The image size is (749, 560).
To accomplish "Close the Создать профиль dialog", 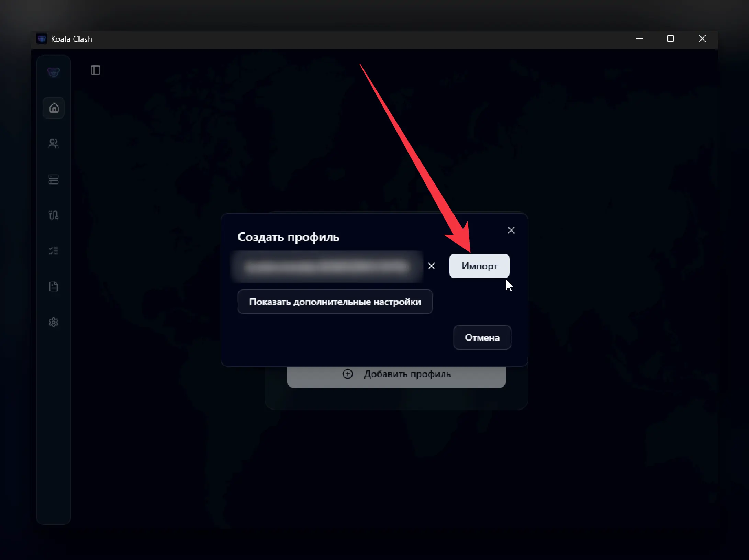I will point(511,230).
